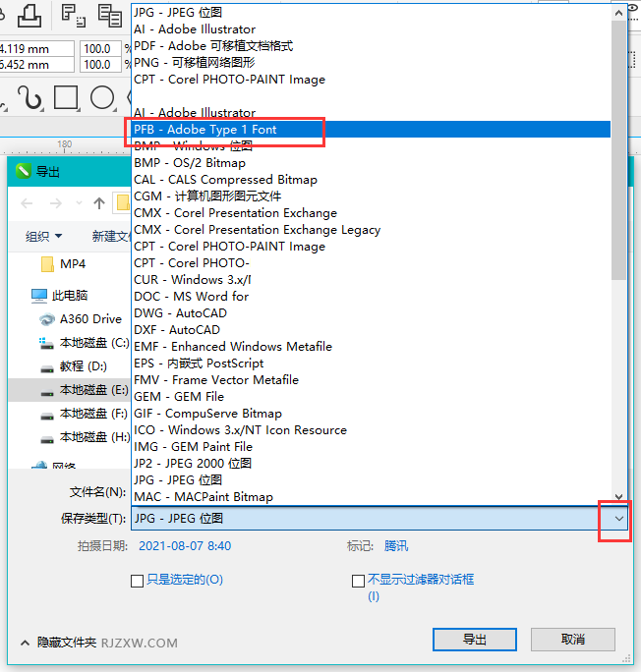Image resolution: width=641 pixels, height=672 pixels.
Task: Collapse folders with 隐藏文件夹
Action: pos(59,642)
